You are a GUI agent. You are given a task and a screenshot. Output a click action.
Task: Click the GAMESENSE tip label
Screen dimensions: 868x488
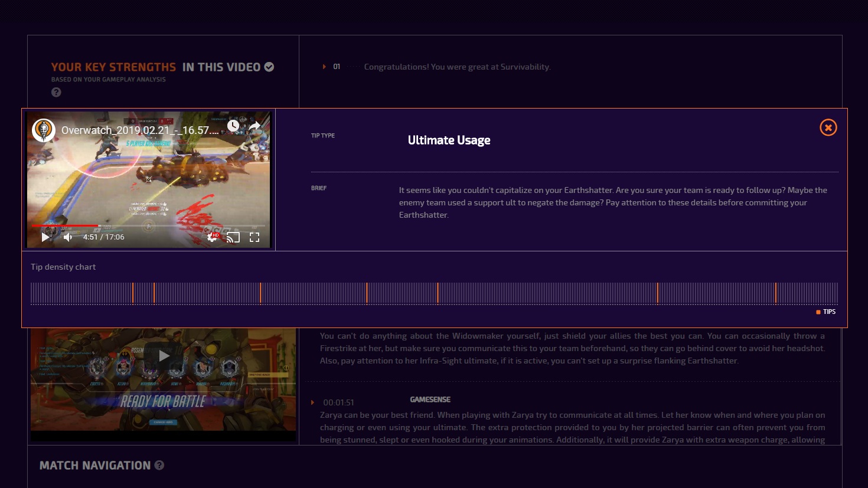pos(430,399)
